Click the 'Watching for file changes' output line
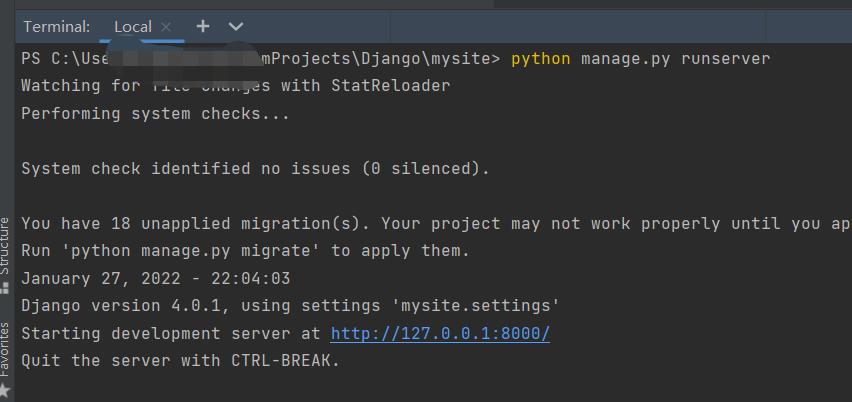 click(x=235, y=86)
